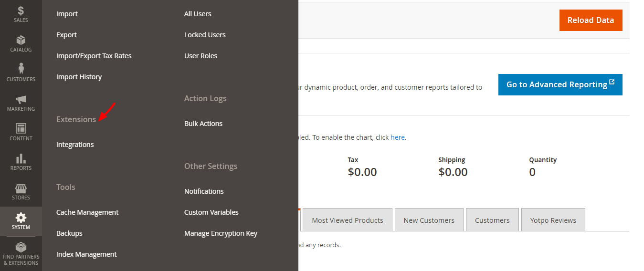Switch to Most Viewed Products tab
The width and height of the screenshot is (644, 271).
click(347, 220)
